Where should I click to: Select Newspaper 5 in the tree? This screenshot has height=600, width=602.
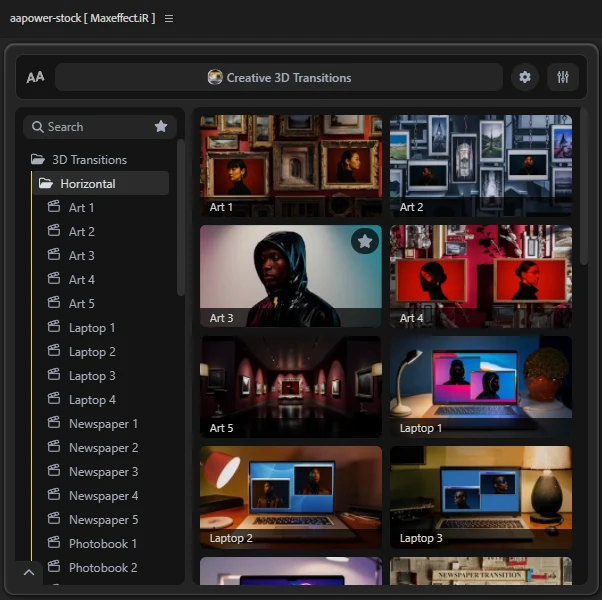(103, 520)
